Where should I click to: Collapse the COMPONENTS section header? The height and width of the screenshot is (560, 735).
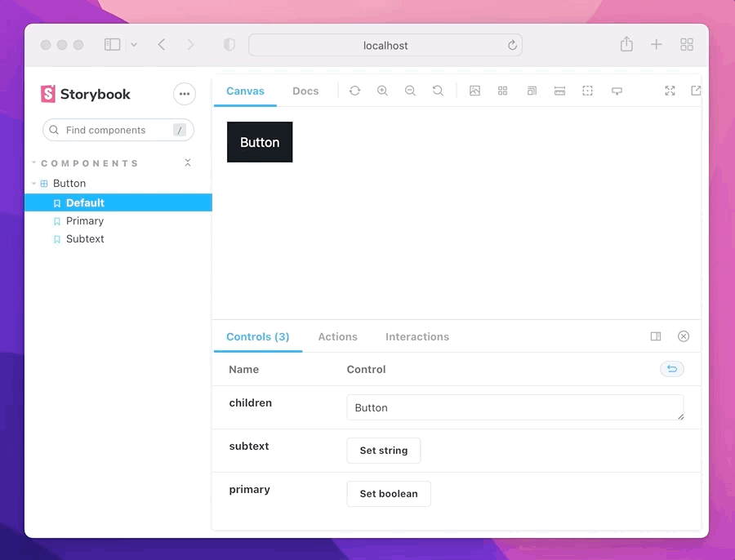pos(90,163)
